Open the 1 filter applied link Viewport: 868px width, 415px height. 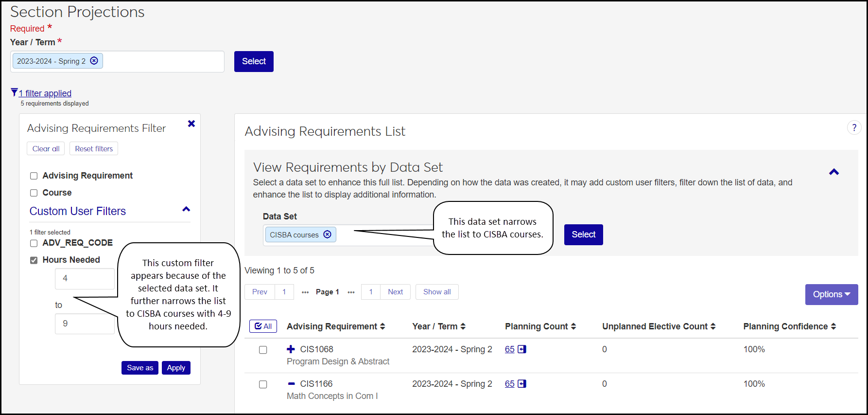pyautogui.click(x=45, y=93)
